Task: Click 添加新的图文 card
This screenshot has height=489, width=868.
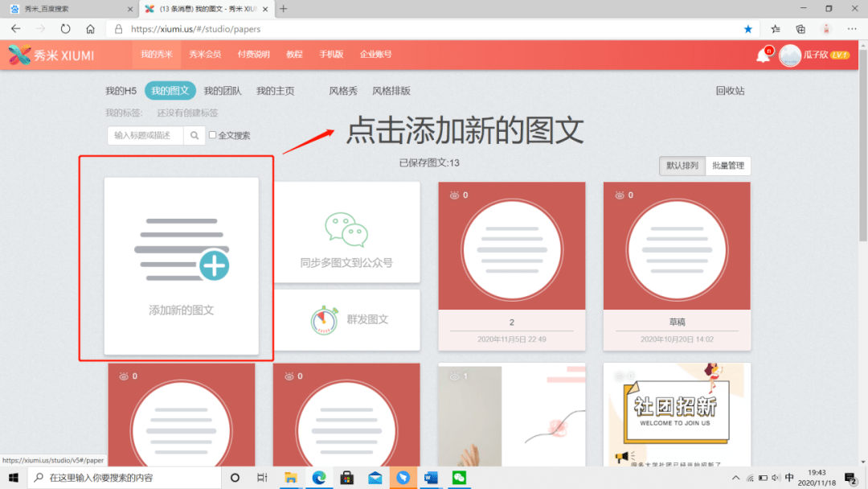Action: [x=182, y=265]
